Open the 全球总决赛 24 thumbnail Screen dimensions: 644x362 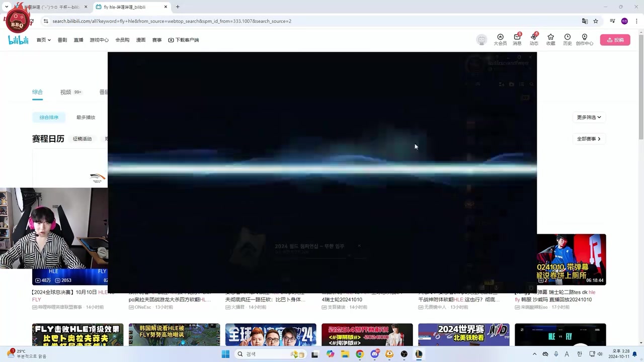pos(271,335)
